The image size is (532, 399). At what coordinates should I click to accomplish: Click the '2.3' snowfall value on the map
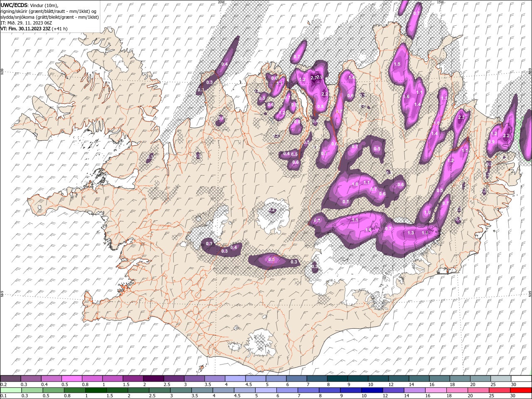click(461, 118)
